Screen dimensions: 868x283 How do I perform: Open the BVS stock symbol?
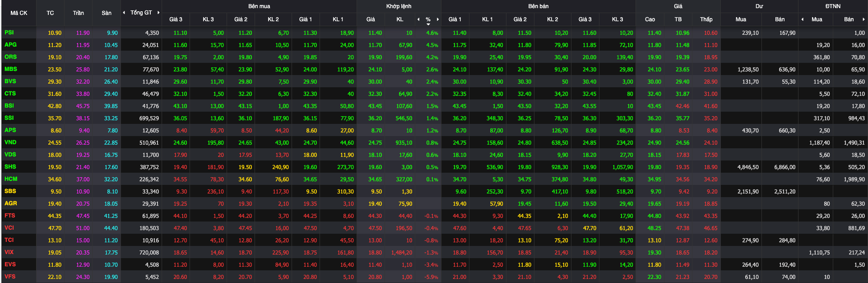(10, 81)
